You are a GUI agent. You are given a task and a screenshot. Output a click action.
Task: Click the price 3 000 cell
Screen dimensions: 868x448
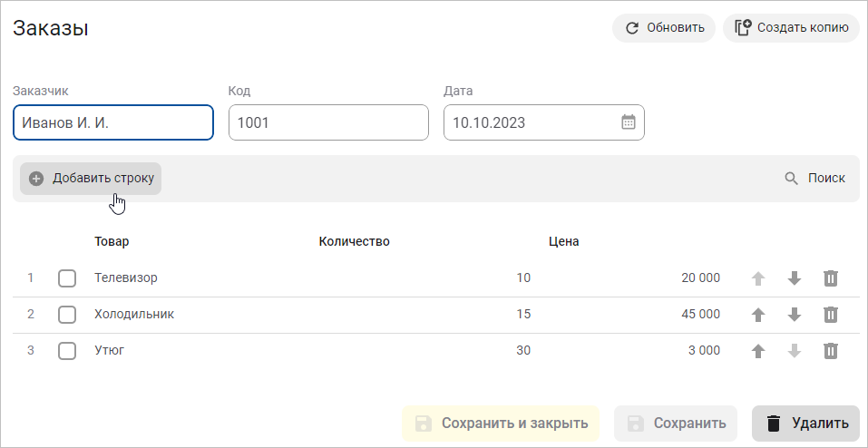coord(704,351)
